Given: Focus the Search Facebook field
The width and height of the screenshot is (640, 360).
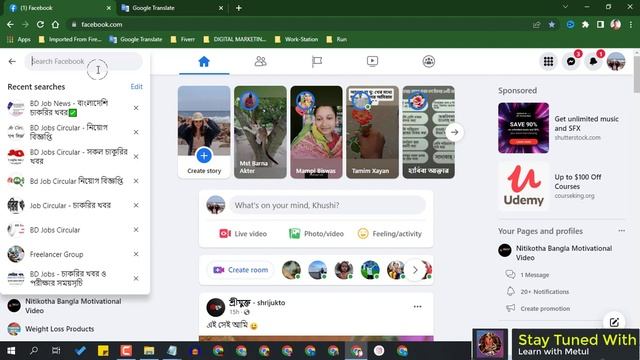Looking at the screenshot, I should 84,62.
